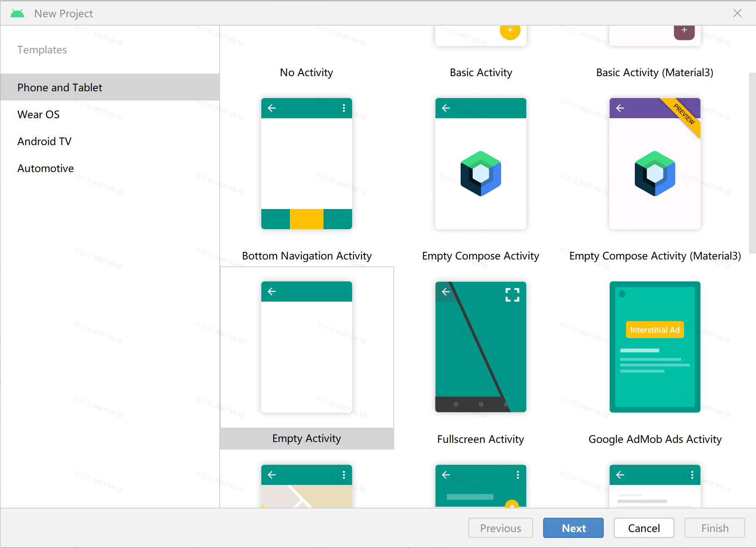
Task: Click the overflow dots in Bottom Navigation Activity thumbnail
Action: click(344, 108)
